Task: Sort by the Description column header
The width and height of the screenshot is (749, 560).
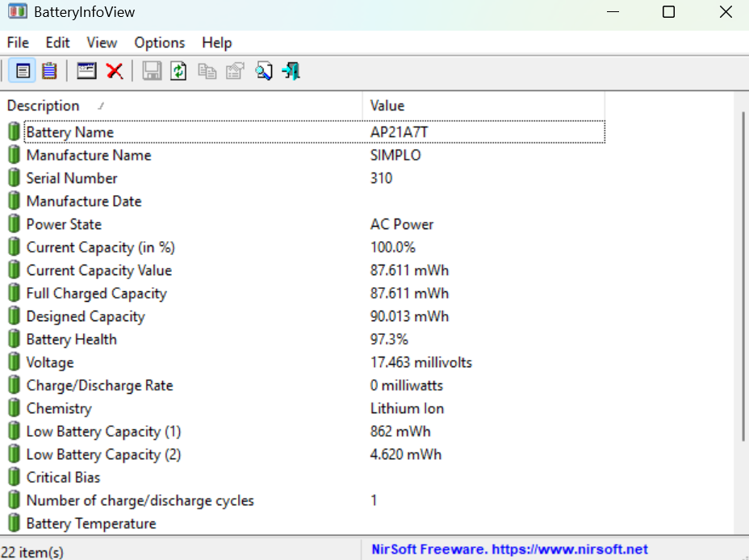Action: point(182,106)
